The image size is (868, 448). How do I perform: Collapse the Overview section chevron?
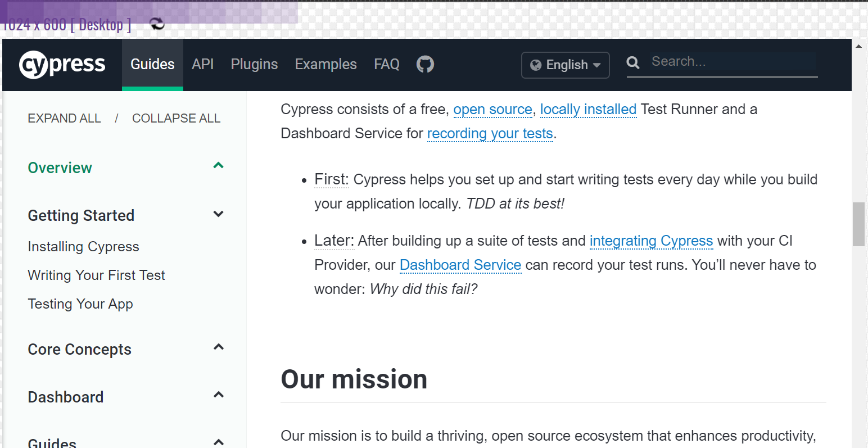[219, 165]
